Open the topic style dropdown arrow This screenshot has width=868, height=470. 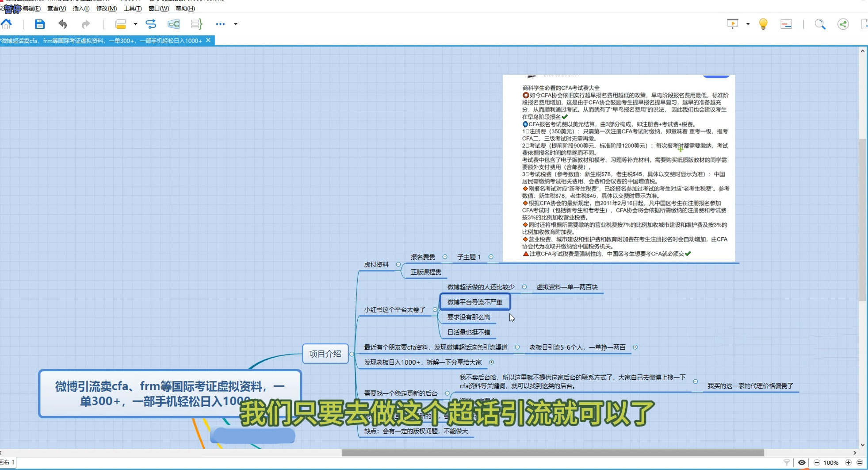click(137, 24)
